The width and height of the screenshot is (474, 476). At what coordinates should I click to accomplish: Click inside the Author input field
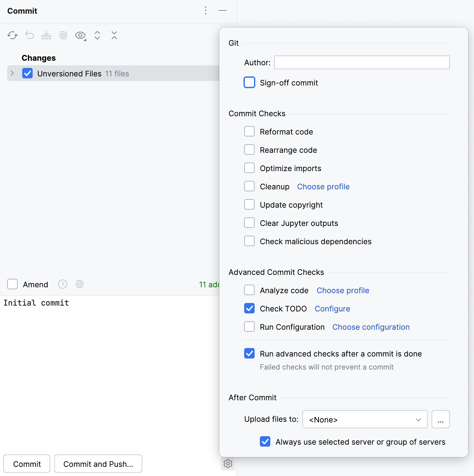361,62
